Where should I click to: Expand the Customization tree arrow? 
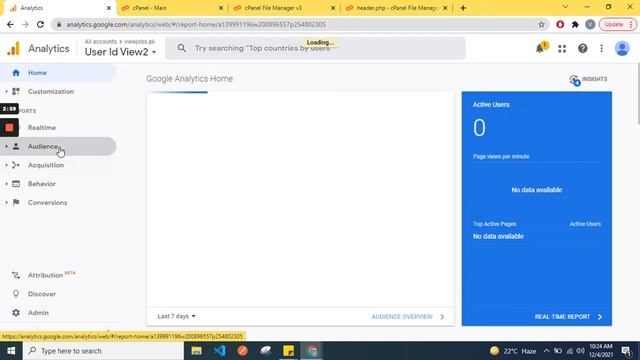click(x=7, y=91)
